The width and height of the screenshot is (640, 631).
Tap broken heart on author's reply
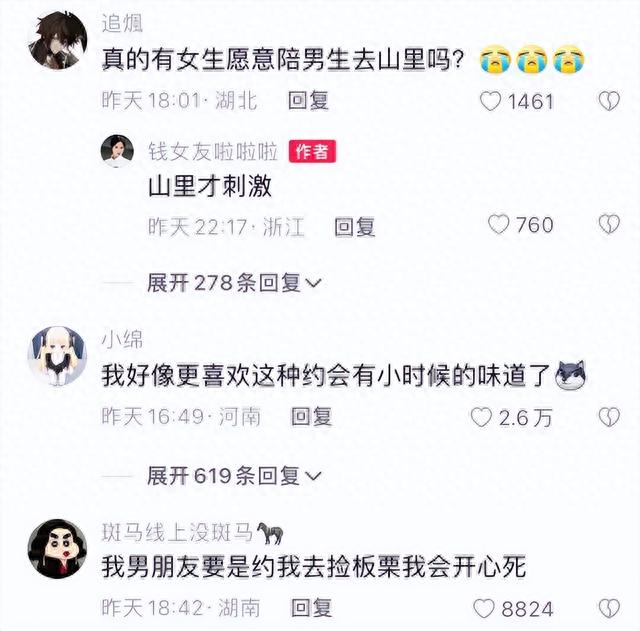(609, 224)
